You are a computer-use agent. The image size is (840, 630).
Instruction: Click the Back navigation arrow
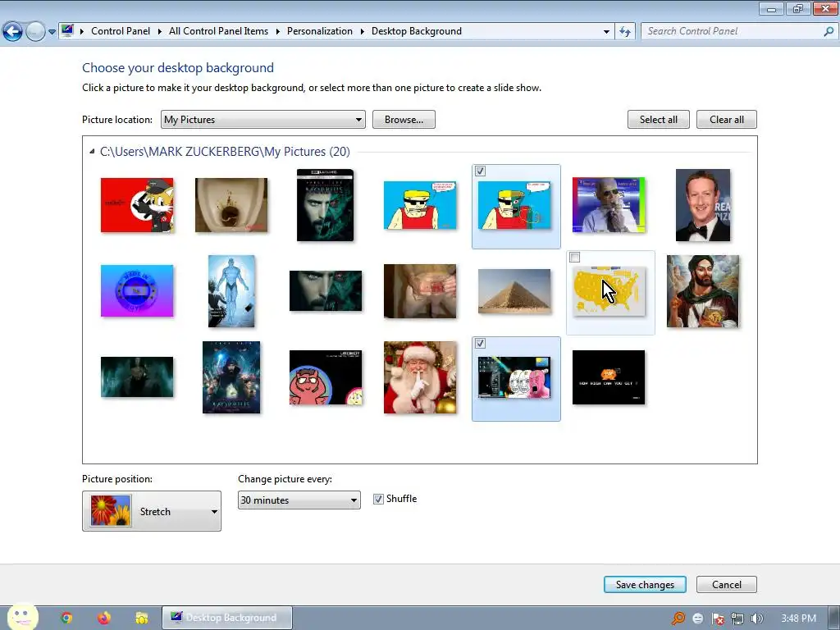pyautogui.click(x=13, y=32)
